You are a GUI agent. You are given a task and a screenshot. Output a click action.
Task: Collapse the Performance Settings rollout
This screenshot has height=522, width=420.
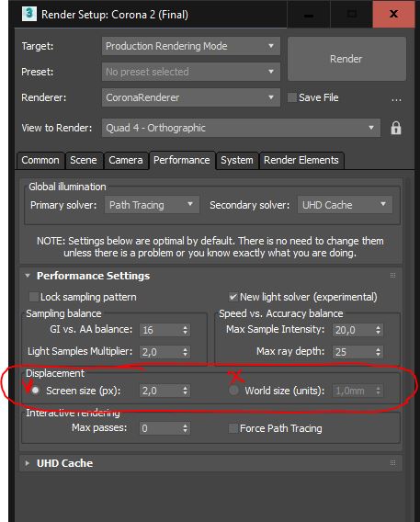click(28, 276)
